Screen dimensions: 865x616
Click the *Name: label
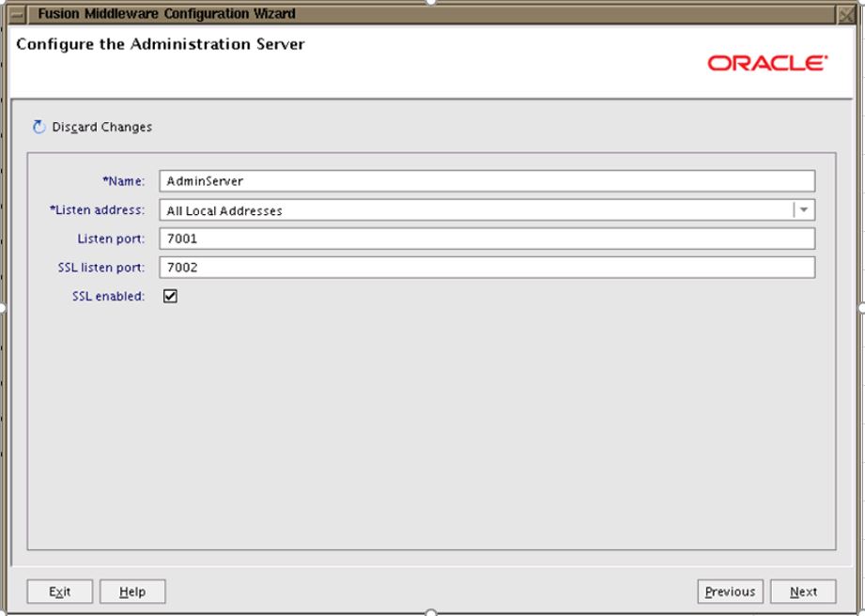[124, 181]
